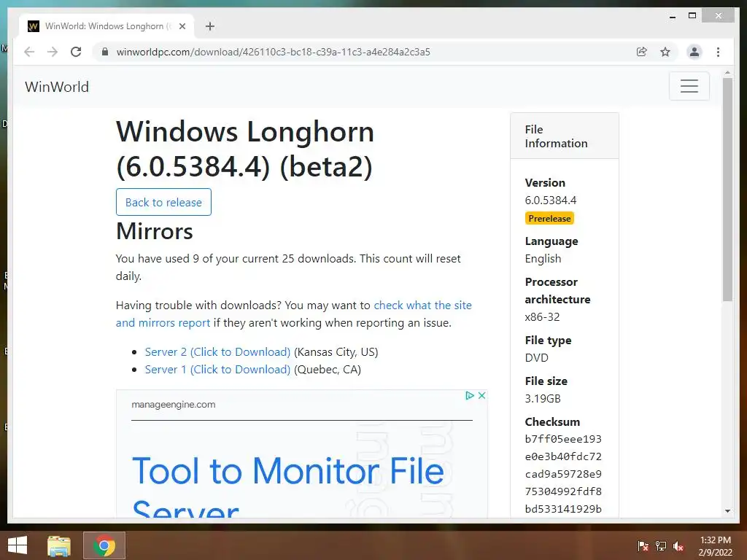Open Action Center flag tray icon

tap(643, 546)
